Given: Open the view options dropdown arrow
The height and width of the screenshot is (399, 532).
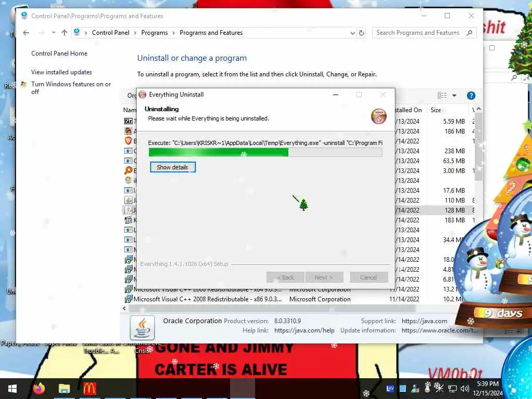Looking at the screenshot, I should [x=454, y=96].
